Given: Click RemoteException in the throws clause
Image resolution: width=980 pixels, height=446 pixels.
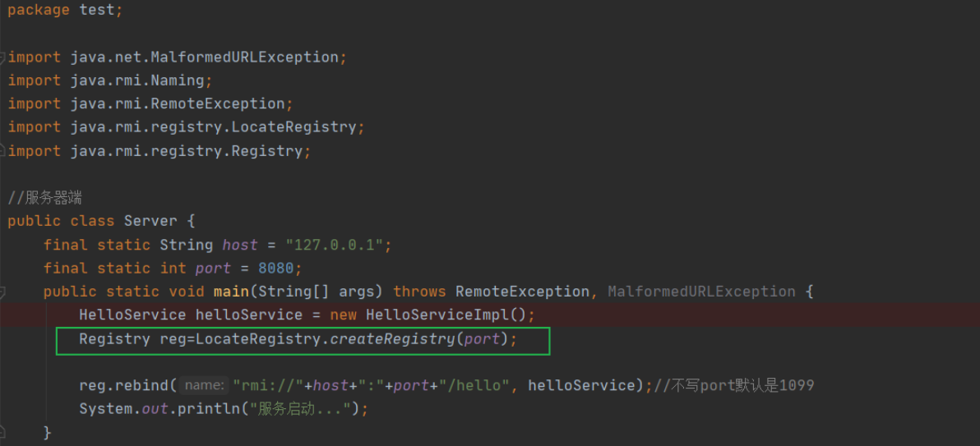Looking at the screenshot, I should [522, 292].
